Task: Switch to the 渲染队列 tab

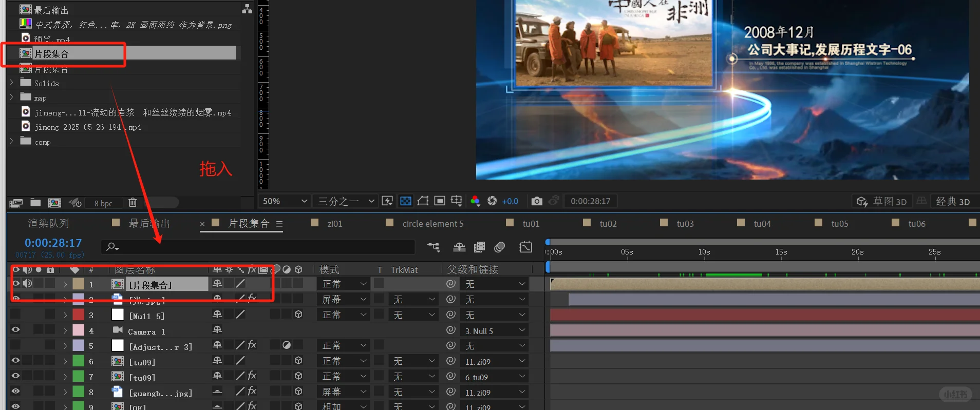Action: click(48, 224)
